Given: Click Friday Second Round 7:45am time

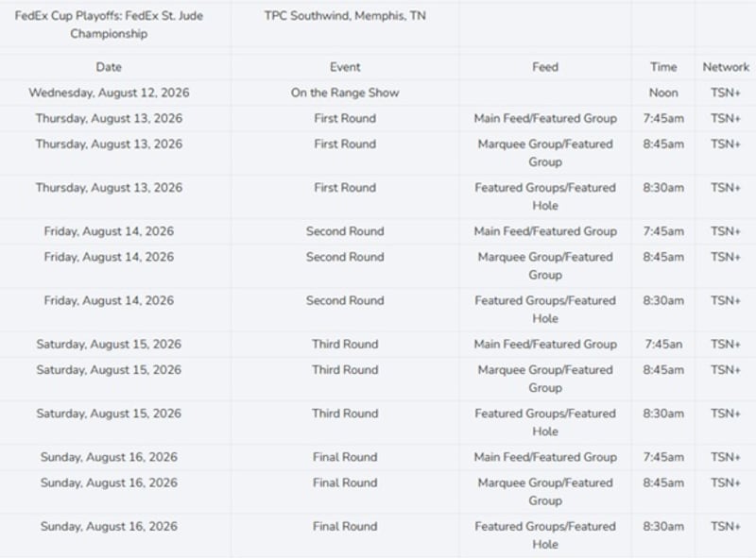Looking at the screenshot, I should [x=663, y=231].
